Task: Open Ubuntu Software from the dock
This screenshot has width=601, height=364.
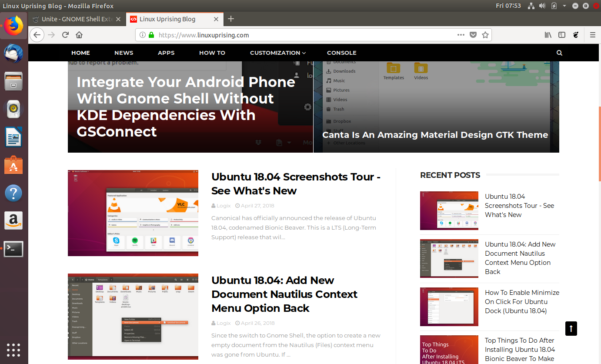Action: pos(14,165)
